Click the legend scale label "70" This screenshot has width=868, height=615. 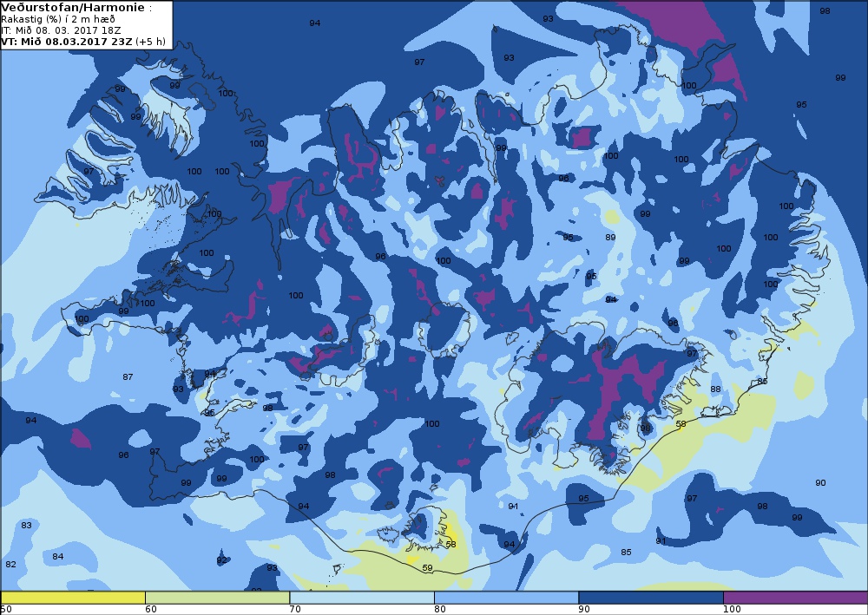coord(295,610)
